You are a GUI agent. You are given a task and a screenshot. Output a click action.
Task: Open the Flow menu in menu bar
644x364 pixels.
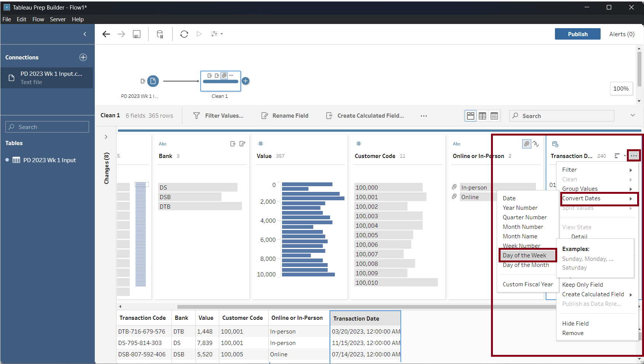(38, 19)
